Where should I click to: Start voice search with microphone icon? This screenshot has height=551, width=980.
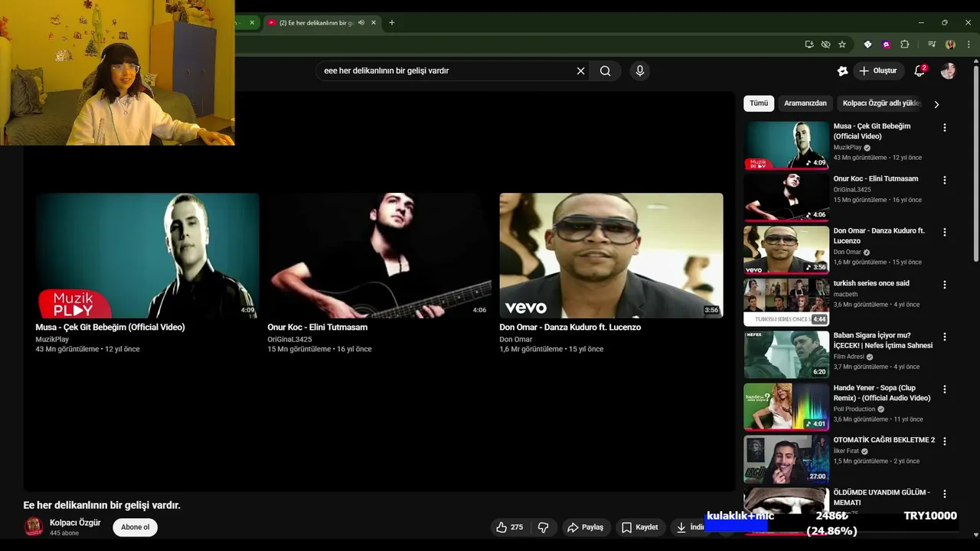point(640,71)
